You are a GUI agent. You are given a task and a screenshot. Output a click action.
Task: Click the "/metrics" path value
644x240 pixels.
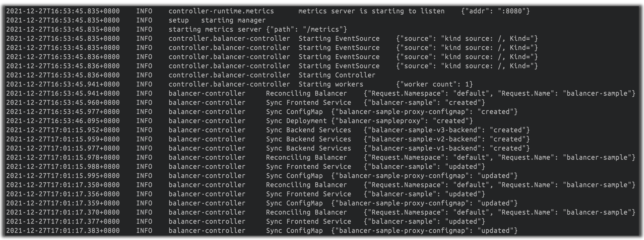(x=321, y=29)
